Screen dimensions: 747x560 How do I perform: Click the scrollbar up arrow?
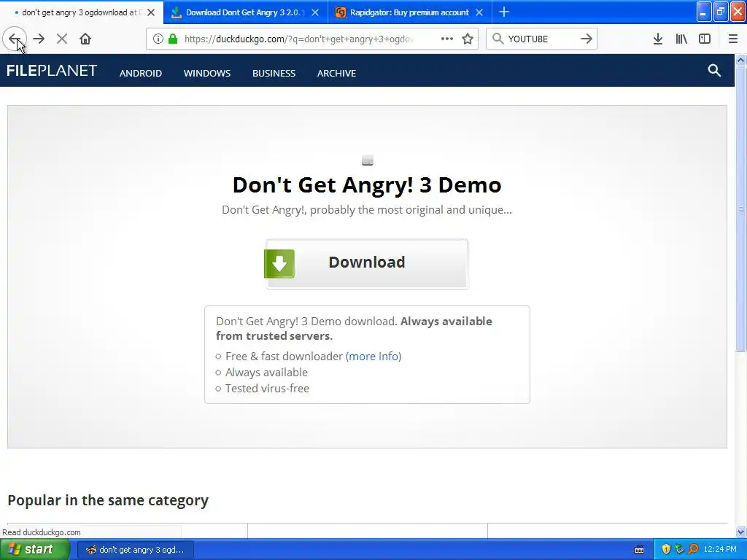(x=741, y=60)
